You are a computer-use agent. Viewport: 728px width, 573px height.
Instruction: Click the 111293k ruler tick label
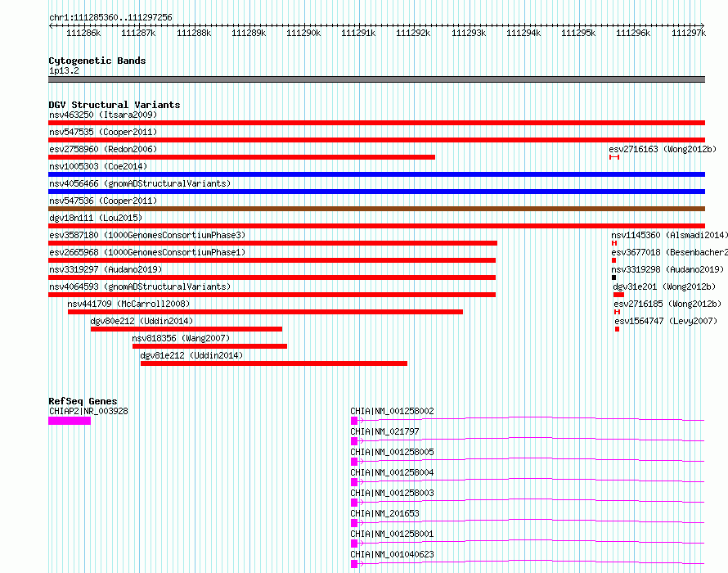(x=469, y=33)
